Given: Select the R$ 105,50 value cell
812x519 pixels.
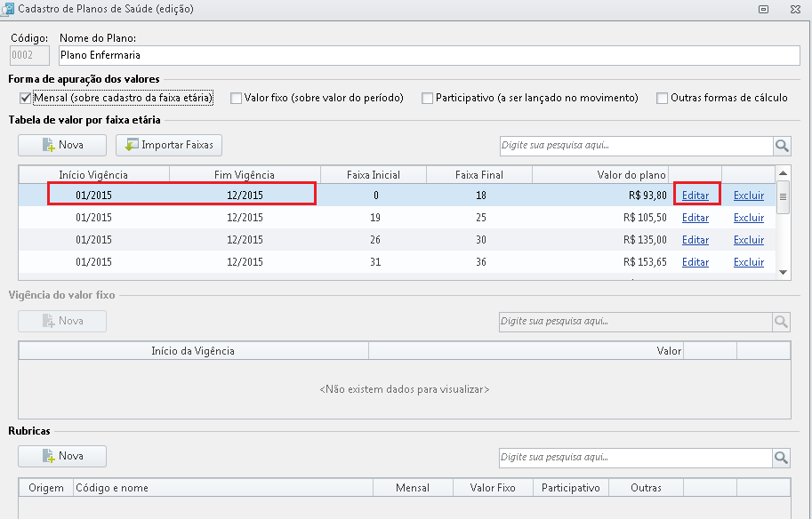Looking at the screenshot, I should (600, 218).
